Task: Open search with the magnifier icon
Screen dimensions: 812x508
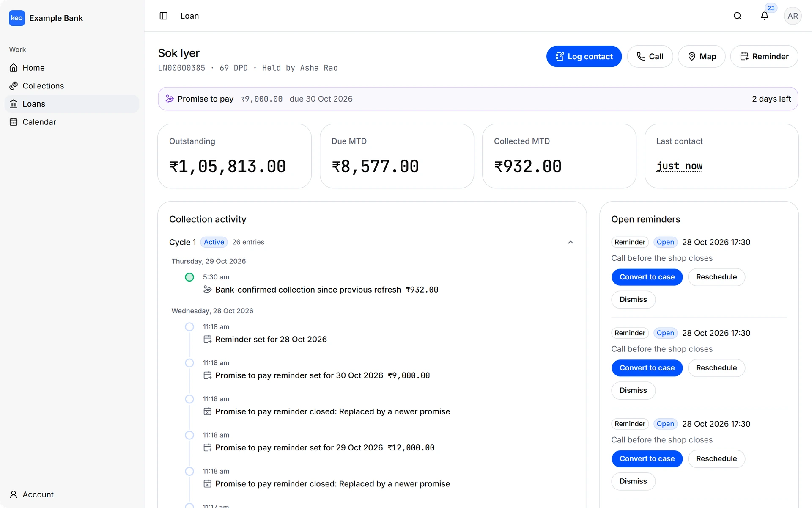Action: click(738, 16)
